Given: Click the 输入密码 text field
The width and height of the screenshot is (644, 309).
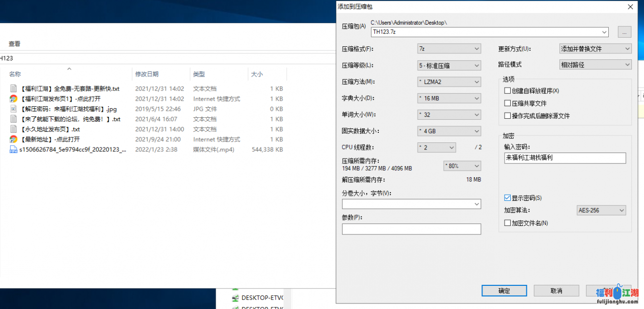Looking at the screenshot, I should (565, 158).
